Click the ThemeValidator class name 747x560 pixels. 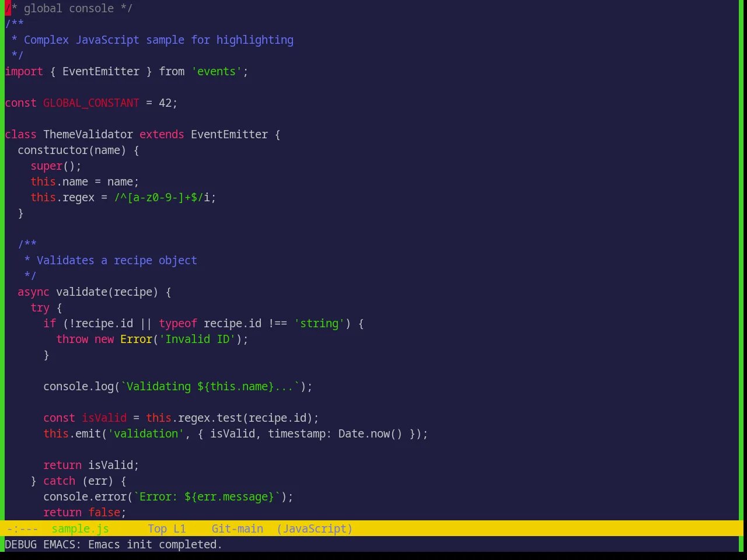click(x=88, y=134)
